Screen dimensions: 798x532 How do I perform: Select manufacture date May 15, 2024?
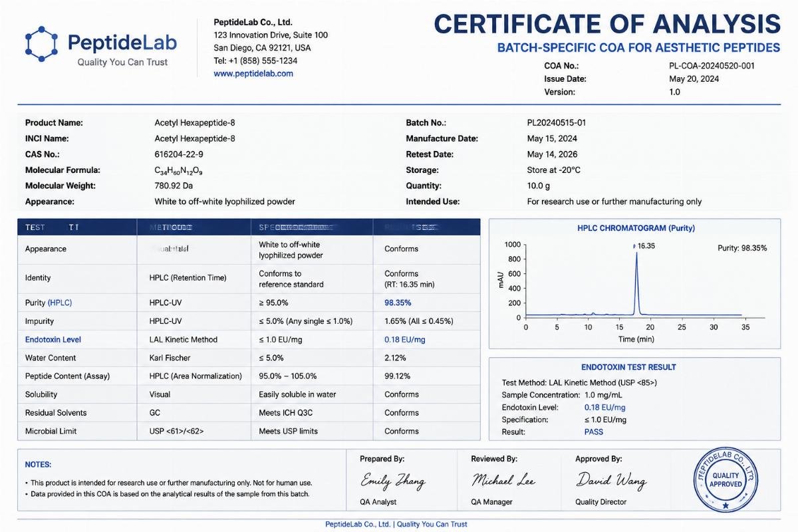click(x=552, y=138)
